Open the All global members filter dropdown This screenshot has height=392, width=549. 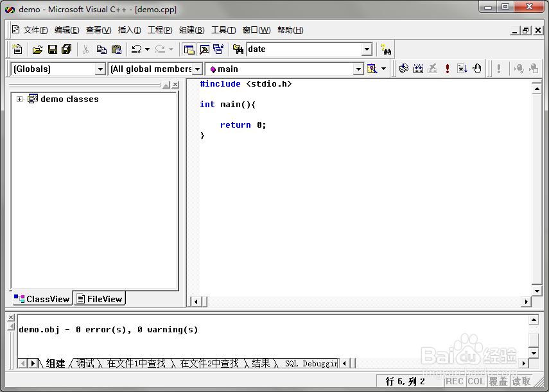click(198, 69)
